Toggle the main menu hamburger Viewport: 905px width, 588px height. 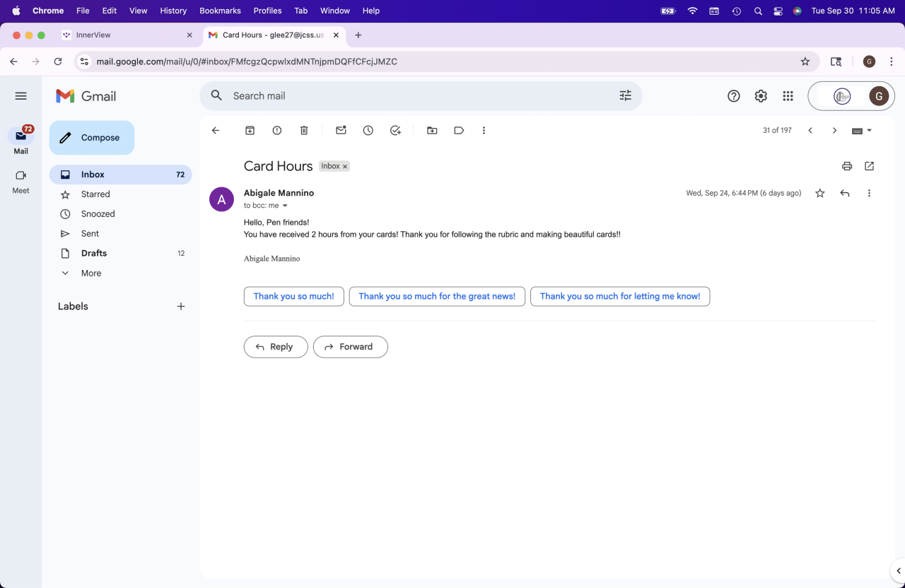tap(21, 96)
